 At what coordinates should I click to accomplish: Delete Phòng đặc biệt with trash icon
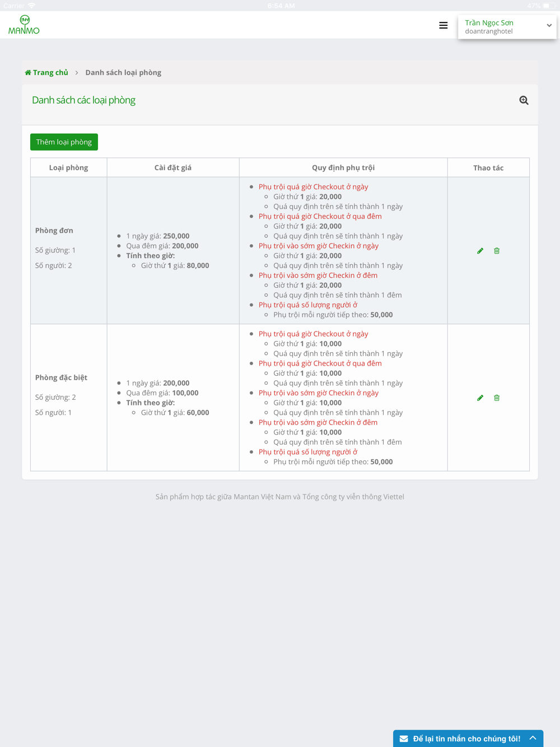(497, 398)
